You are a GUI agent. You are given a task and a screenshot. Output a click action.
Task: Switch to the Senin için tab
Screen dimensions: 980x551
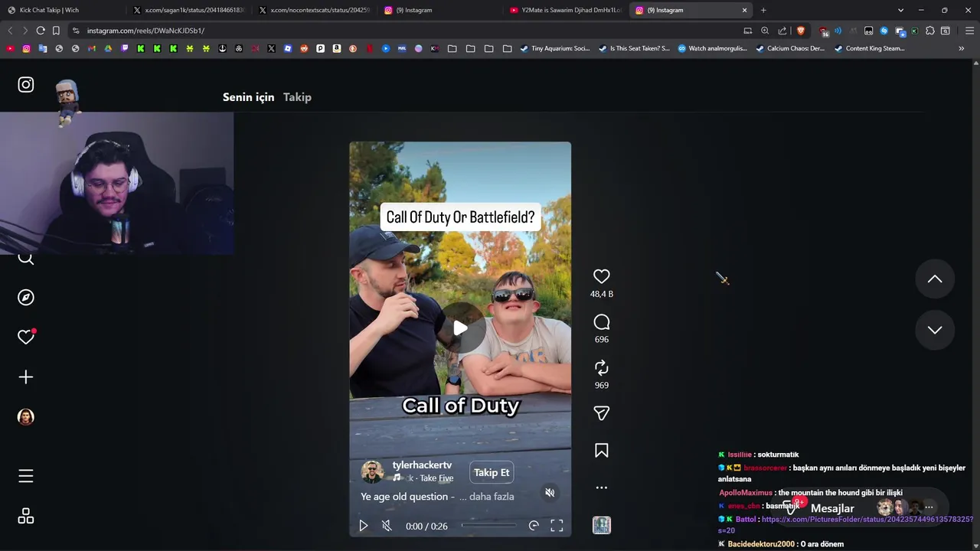(x=248, y=97)
